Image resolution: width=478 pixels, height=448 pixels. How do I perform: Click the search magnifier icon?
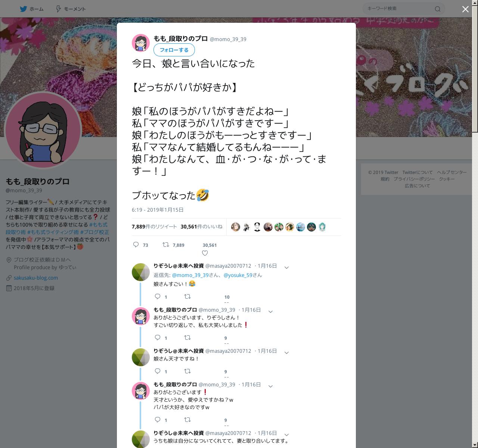click(x=438, y=9)
